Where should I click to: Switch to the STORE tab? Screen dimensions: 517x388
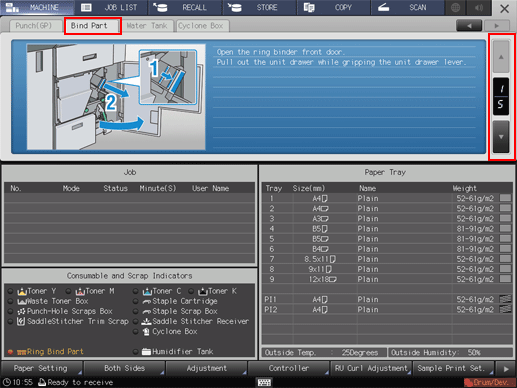click(x=259, y=7)
